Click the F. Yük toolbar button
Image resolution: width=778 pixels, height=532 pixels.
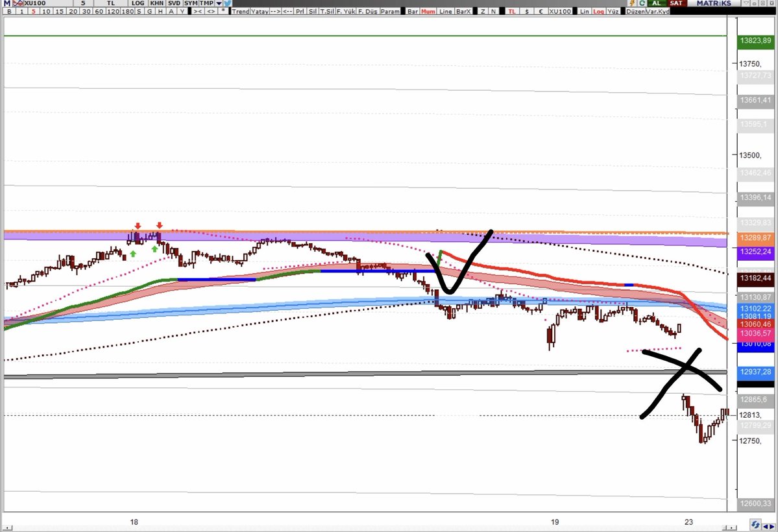click(x=346, y=11)
